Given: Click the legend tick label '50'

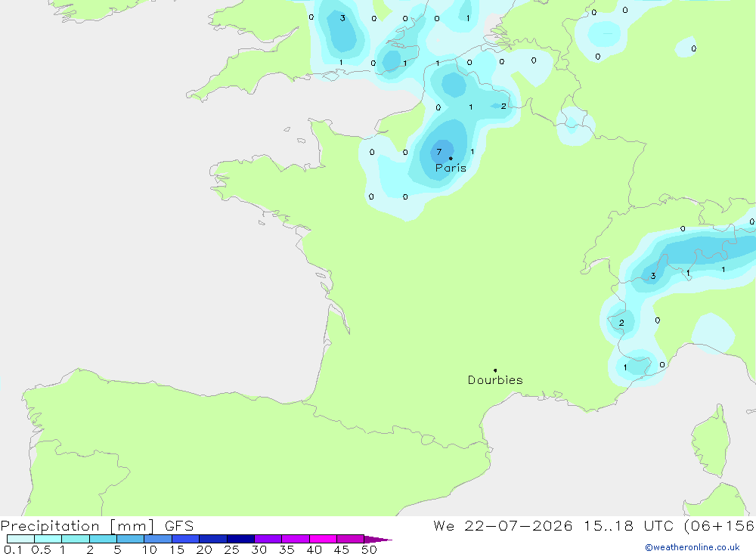Looking at the screenshot, I should pyautogui.click(x=369, y=549).
